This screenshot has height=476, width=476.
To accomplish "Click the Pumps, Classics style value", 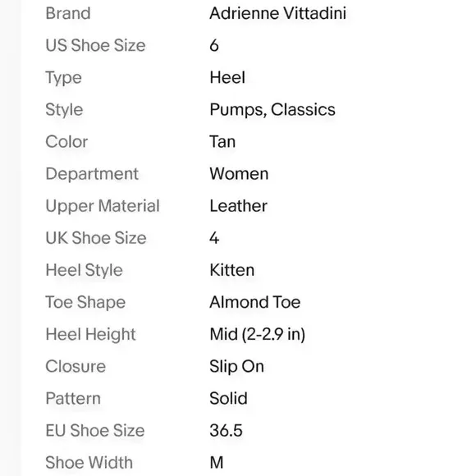I will pyautogui.click(x=272, y=110).
